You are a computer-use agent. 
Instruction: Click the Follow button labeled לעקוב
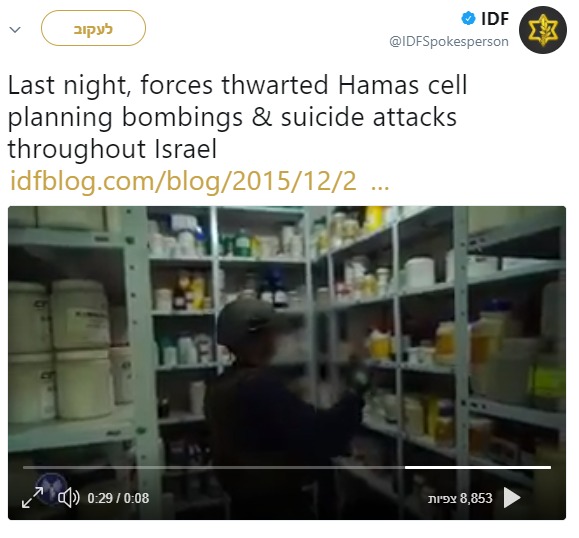pyautogui.click(x=93, y=28)
